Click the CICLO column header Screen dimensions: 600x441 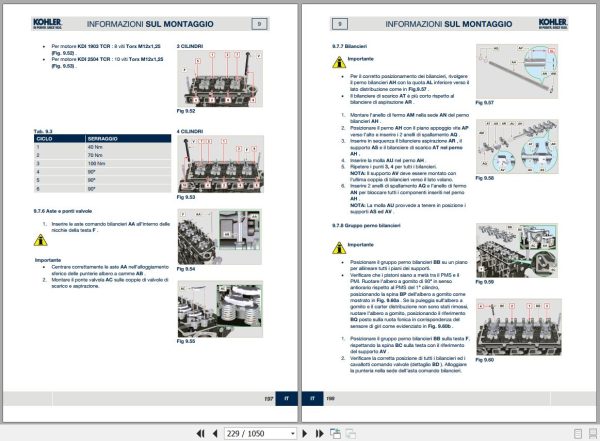(x=59, y=139)
